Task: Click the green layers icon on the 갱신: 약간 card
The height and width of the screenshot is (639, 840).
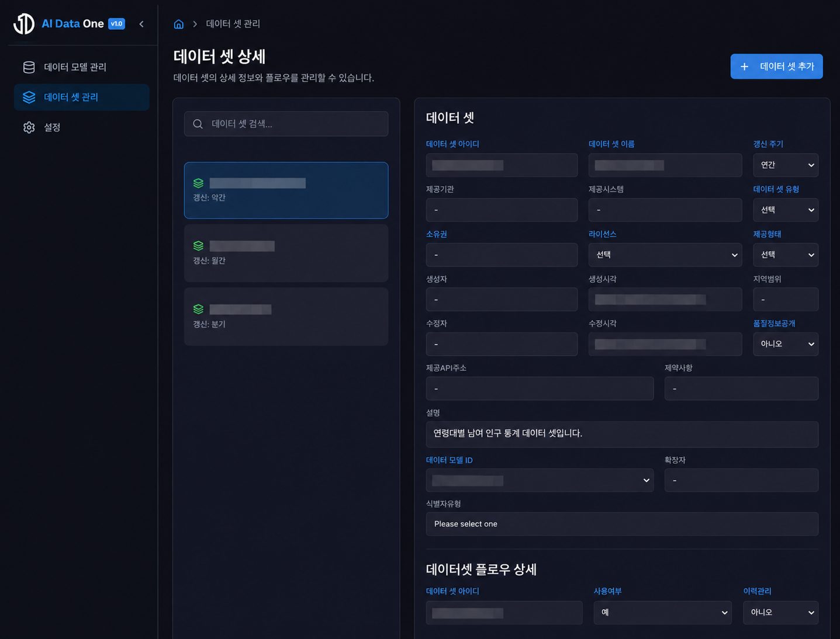Action: tap(199, 183)
